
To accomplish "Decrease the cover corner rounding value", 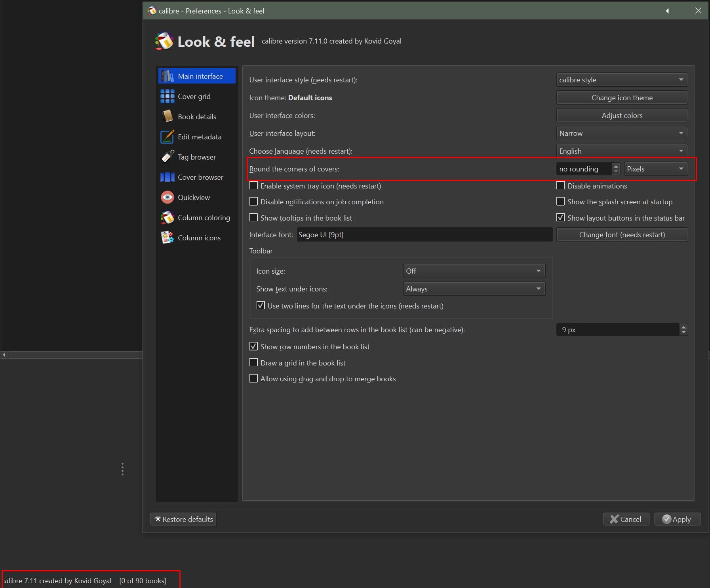I will click(616, 172).
